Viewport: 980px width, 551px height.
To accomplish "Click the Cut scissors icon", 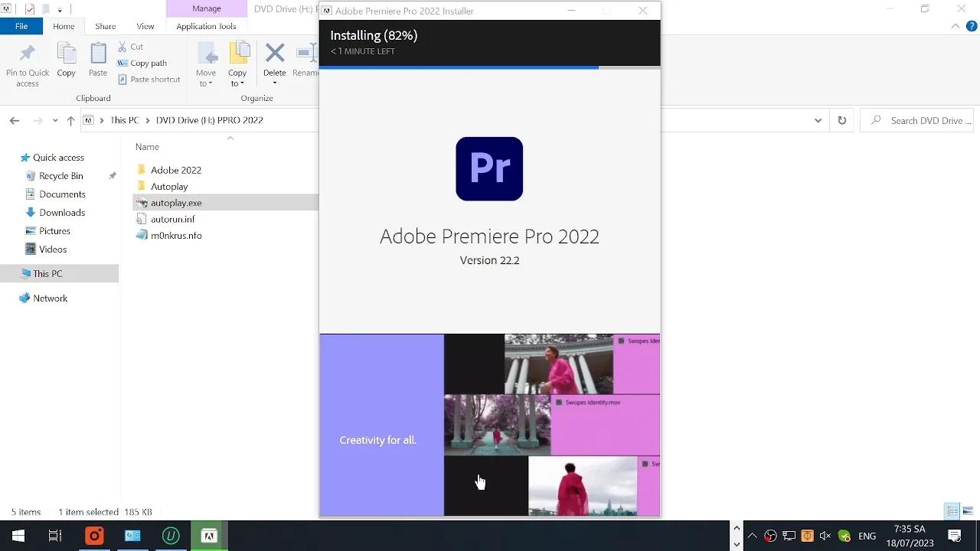I will 121,47.
